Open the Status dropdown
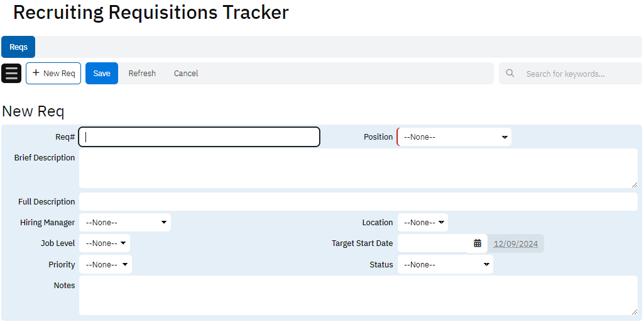 point(445,265)
